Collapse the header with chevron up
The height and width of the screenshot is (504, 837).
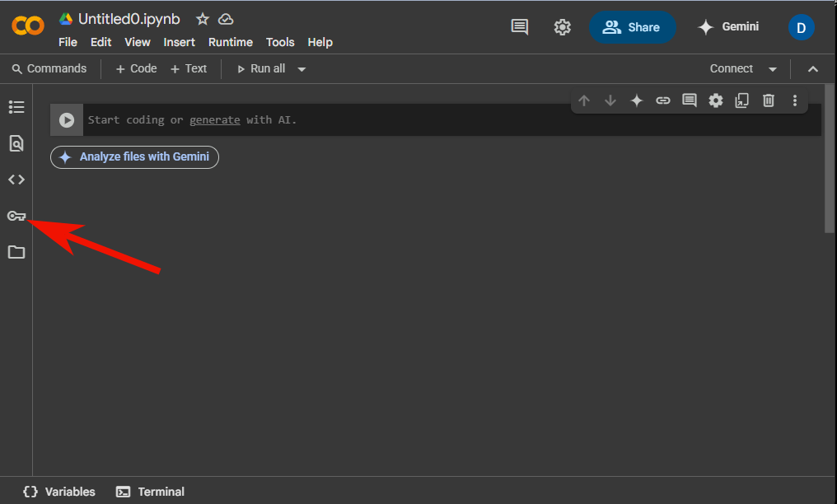(x=813, y=69)
